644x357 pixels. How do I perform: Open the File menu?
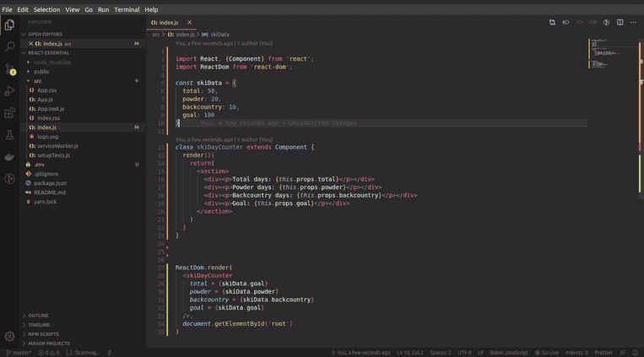7,9
